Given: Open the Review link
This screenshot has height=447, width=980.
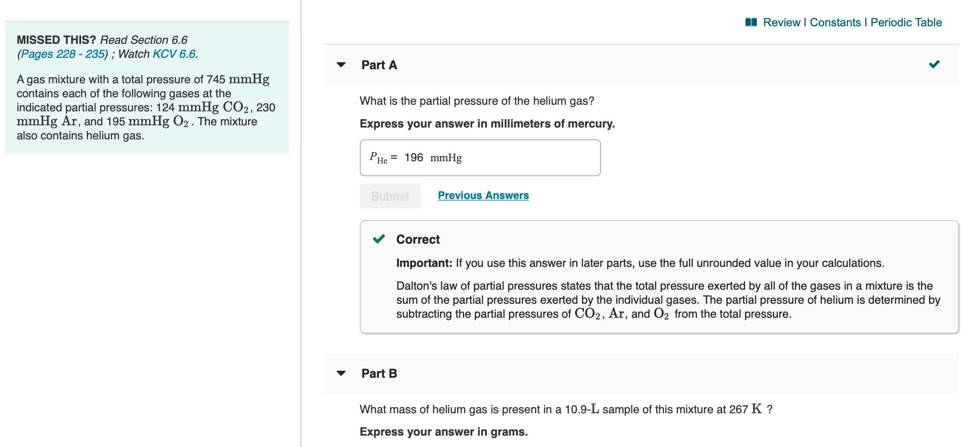Looking at the screenshot, I should click(x=781, y=22).
